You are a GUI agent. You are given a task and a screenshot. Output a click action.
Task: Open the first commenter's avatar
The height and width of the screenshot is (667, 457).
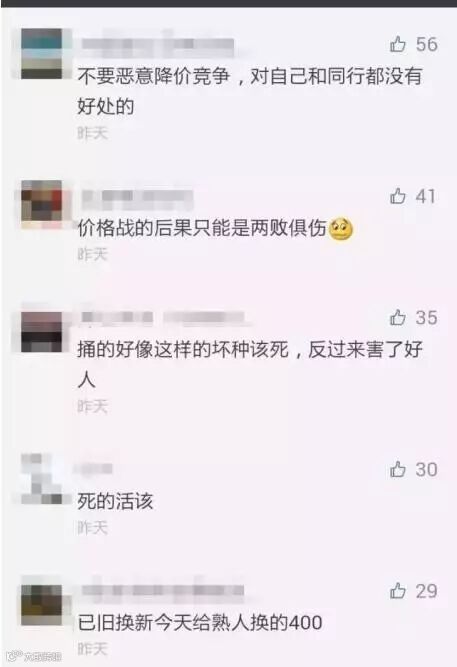42,54
